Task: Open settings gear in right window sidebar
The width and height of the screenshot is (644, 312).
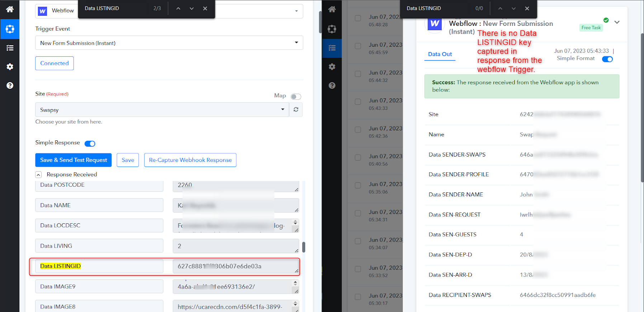Action: (332, 67)
